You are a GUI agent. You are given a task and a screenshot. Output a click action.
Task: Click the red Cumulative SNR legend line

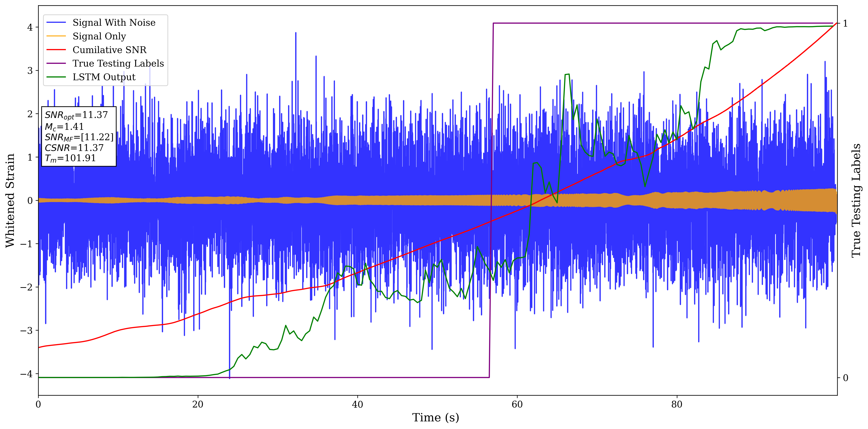56,50
